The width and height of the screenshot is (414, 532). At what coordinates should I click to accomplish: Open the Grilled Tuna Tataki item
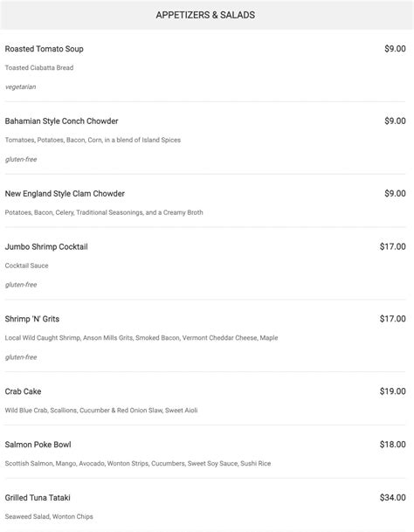point(38,498)
